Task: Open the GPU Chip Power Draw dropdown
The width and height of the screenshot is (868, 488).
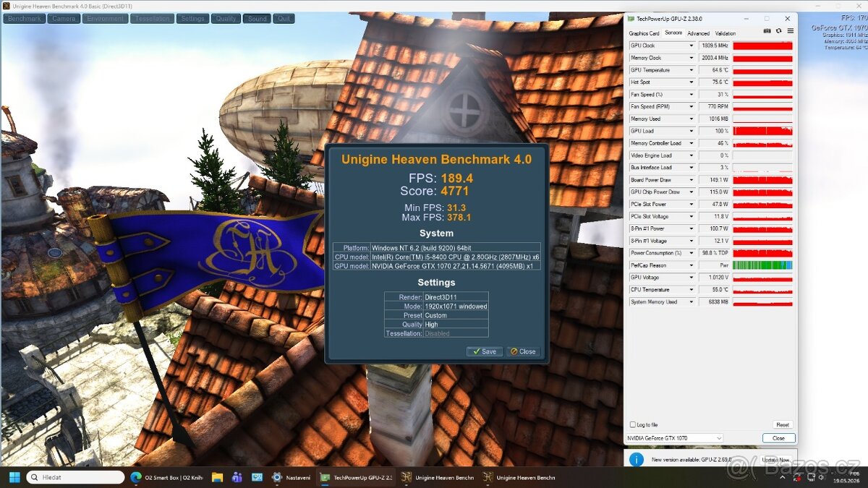Action: click(x=691, y=192)
